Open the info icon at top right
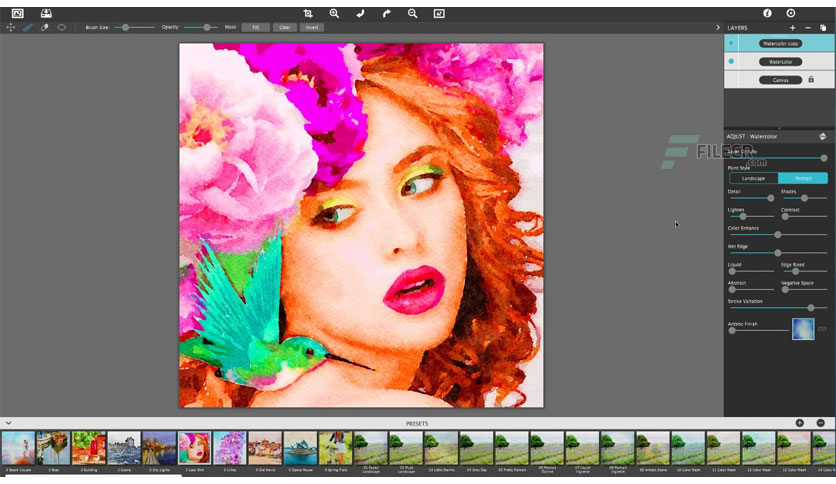This screenshot has width=836, height=484. (x=767, y=13)
